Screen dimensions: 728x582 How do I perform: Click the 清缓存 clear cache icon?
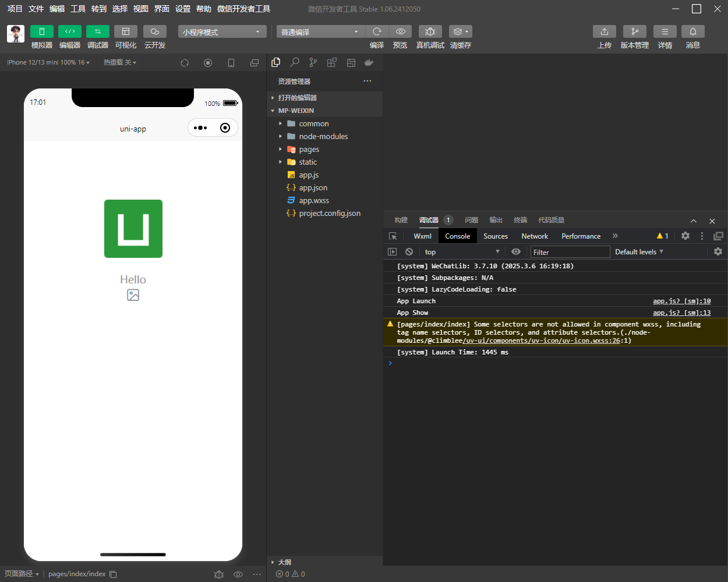(461, 31)
